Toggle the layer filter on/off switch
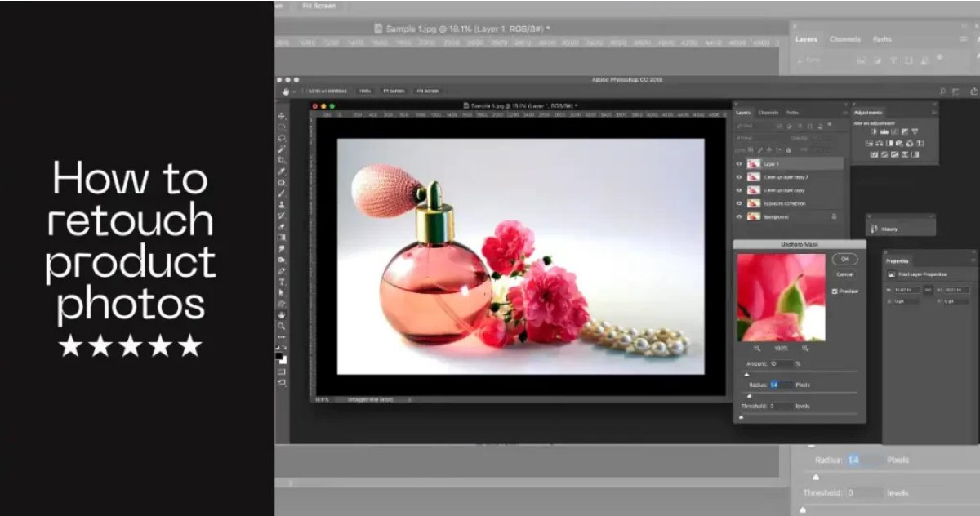 point(829,124)
